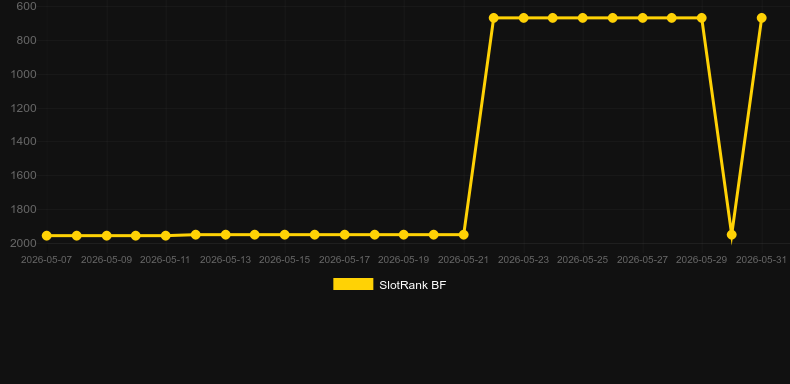Click the x-axis label 2026-05-13
Screen dimensions: 790x384
tap(225, 260)
